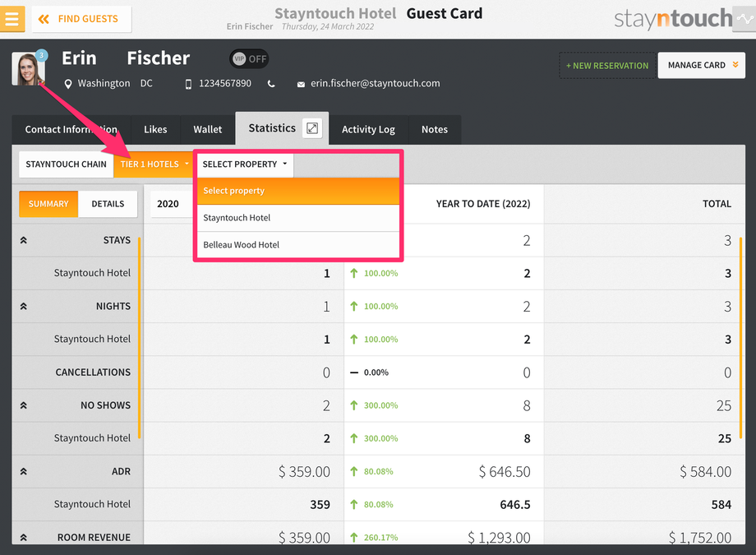This screenshot has width=756, height=555.
Task: Toggle the VIP switch on
Action: (x=249, y=59)
